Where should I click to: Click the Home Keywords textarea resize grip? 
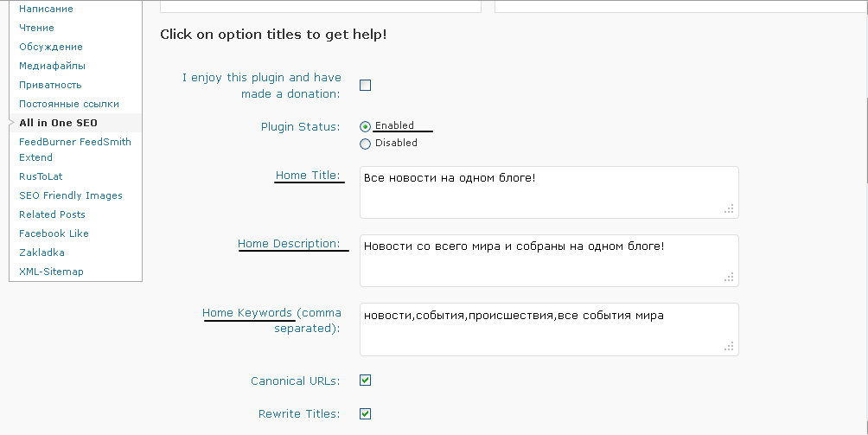point(729,346)
